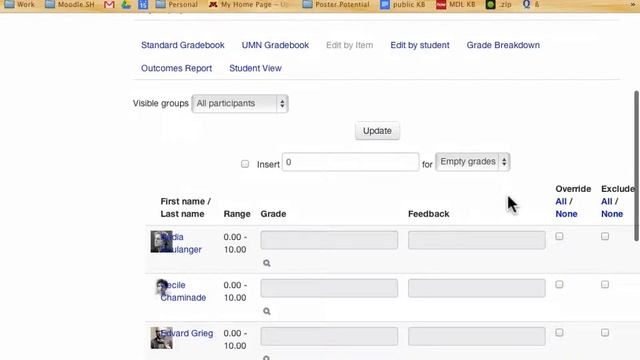The image size is (640, 360).
Task: Click the Feedback field for Nadia Boulanger
Action: click(x=477, y=240)
